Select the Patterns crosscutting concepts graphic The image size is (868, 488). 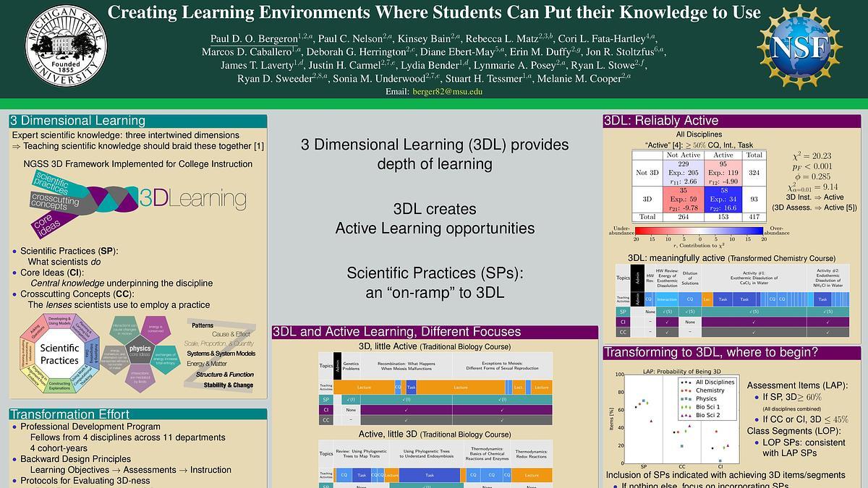coord(220,354)
